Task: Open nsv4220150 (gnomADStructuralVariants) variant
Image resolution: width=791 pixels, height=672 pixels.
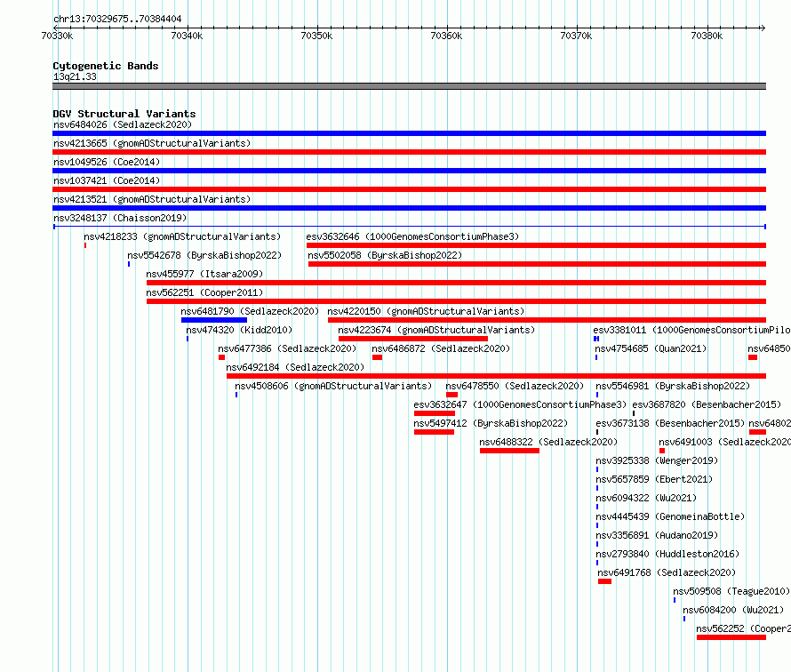Action: click(x=426, y=311)
